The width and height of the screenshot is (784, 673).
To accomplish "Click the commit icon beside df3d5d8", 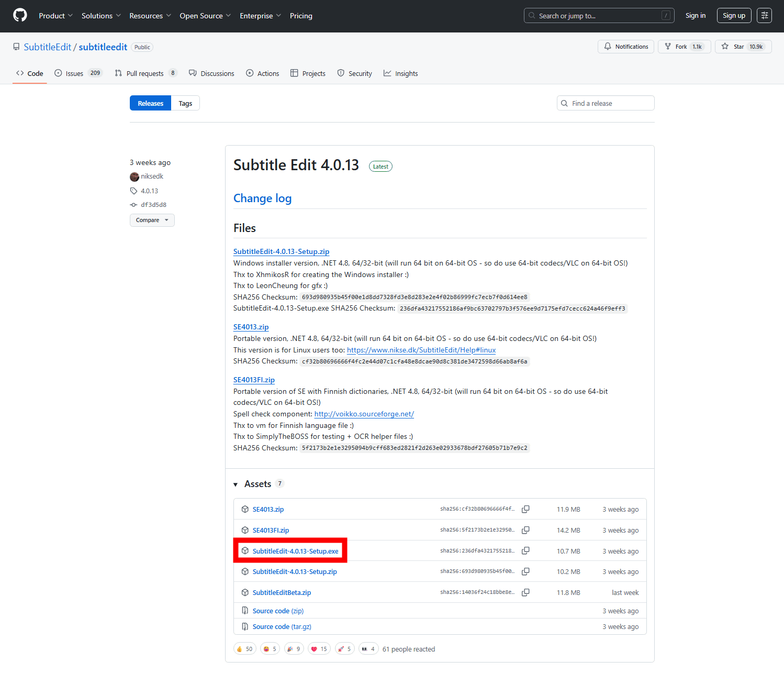I will (134, 205).
